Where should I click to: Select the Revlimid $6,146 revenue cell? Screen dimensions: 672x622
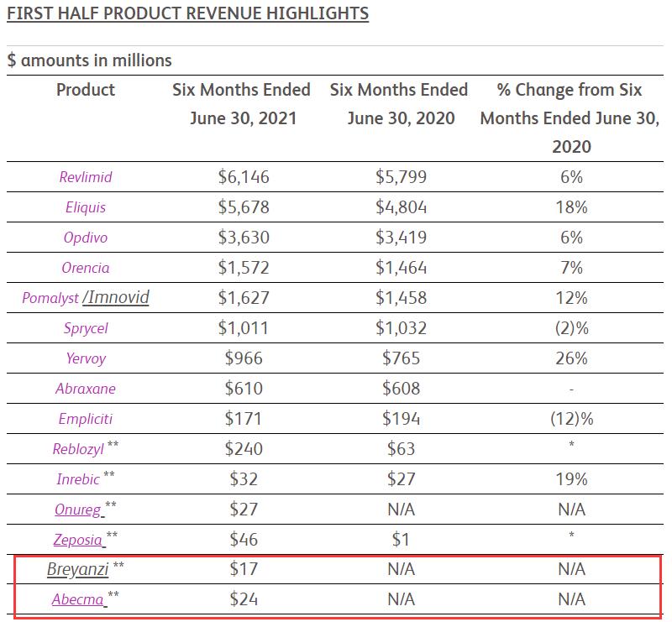(244, 177)
